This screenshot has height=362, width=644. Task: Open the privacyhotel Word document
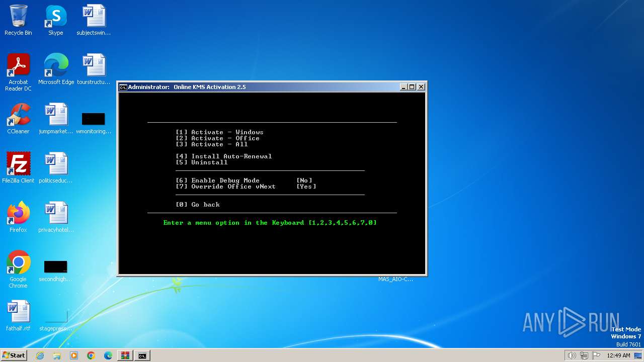[56, 217]
